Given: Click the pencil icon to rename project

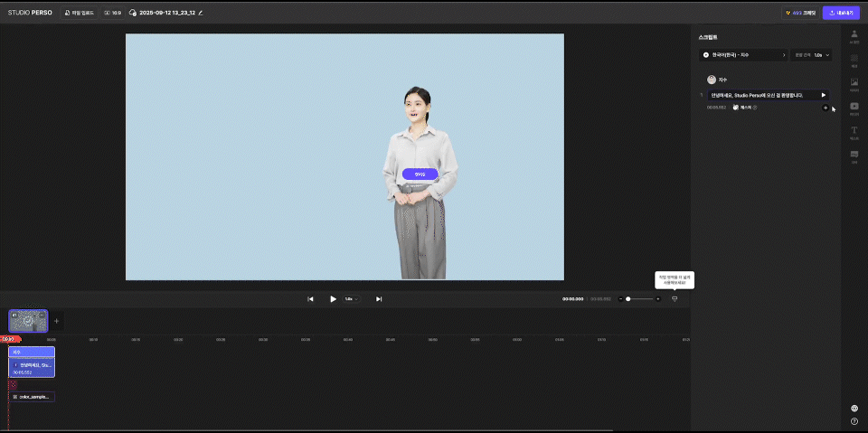Looking at the screenshot, I should (201, 14).
